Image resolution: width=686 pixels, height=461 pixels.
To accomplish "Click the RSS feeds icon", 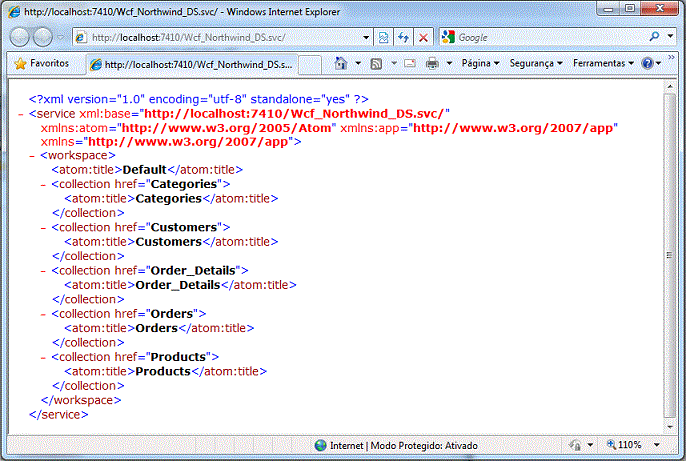I will click(376, 64).
